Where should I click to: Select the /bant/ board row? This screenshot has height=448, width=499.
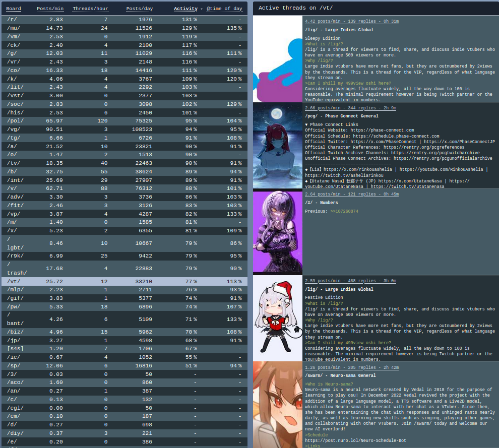tap(124, 319)
